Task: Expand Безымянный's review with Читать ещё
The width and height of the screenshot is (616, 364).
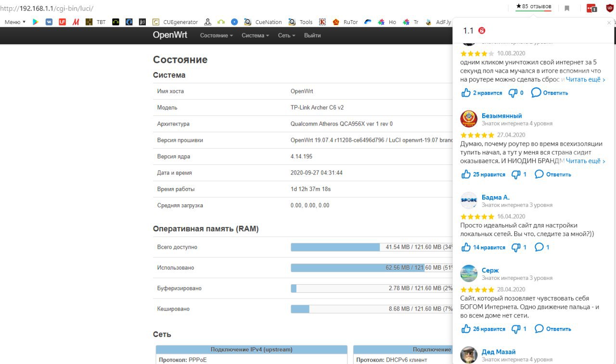Action: pyautogui.click(x=586, y=161)
